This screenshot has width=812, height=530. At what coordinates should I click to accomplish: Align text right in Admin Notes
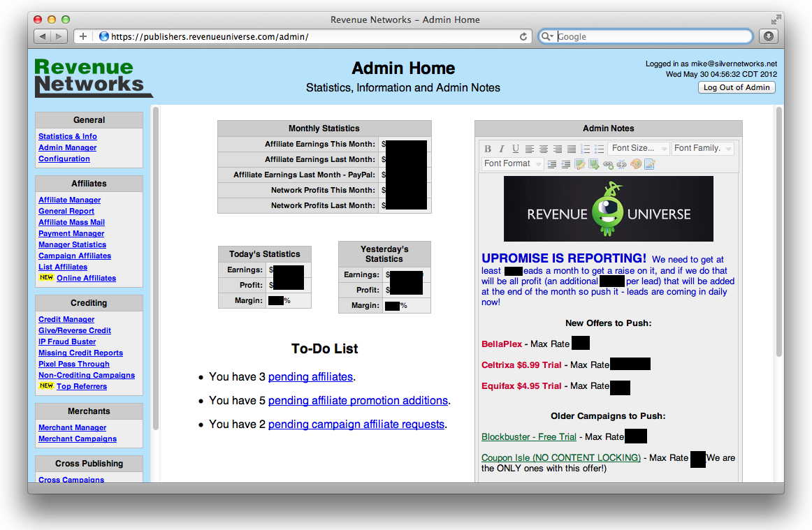pos(557,149)
